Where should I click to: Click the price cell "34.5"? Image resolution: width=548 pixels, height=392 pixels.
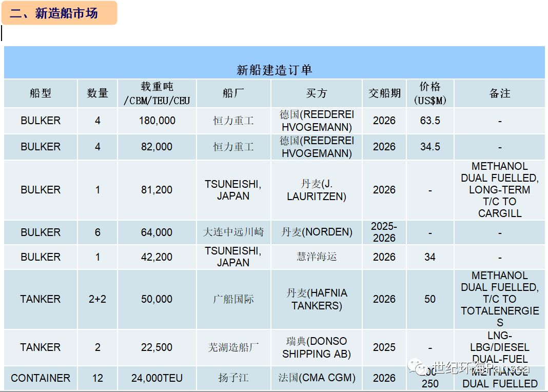pyautogui.click(x=430, y=147)
